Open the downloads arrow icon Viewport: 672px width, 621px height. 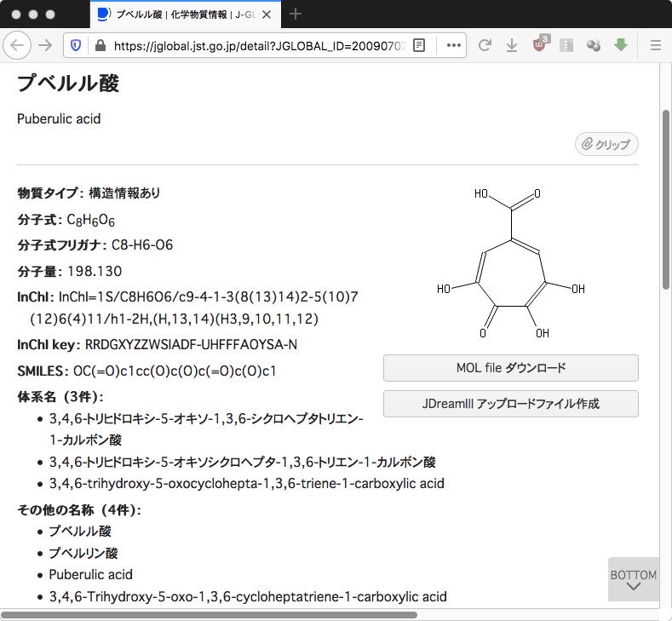coord(512,45)
